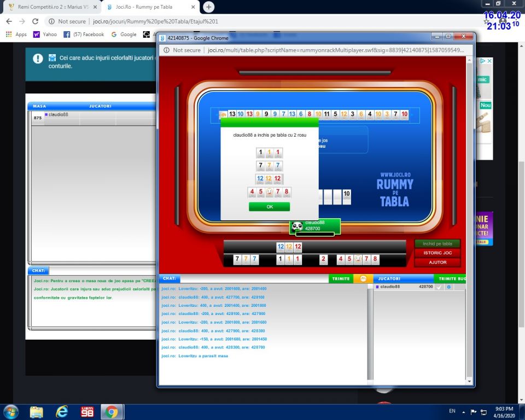The height and width of the screenshot is (420, 525).
Task: Switch to Google Chrome in the taskbar
Action: pos(112,412)
